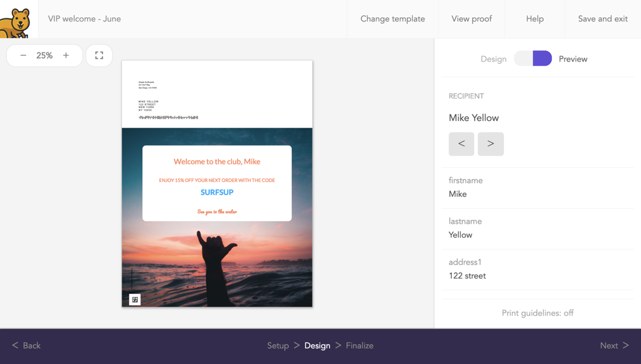Select the postcard preview thumbnail
Image resolution: width=641 pixels, height=364 pixels.
217,183
